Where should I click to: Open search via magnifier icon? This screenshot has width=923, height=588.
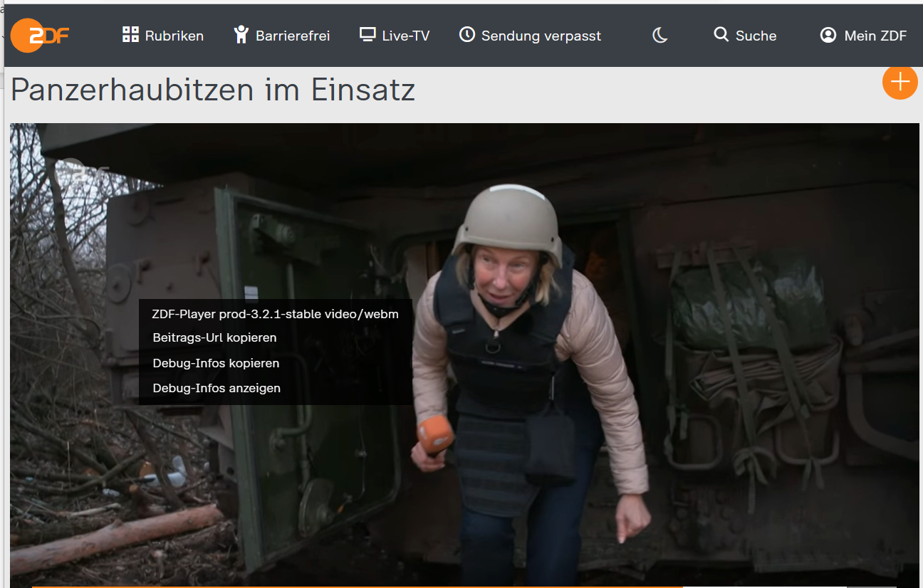coord(721,34)
